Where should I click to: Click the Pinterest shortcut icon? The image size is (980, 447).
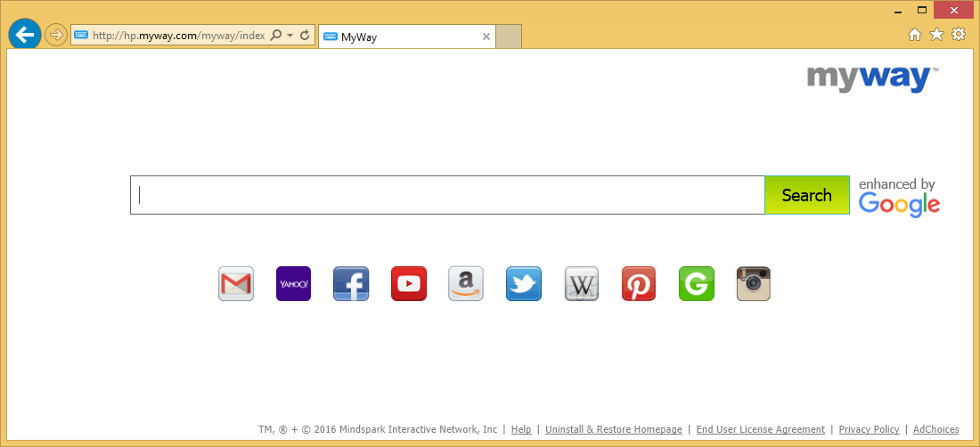[x=639, y=284]
